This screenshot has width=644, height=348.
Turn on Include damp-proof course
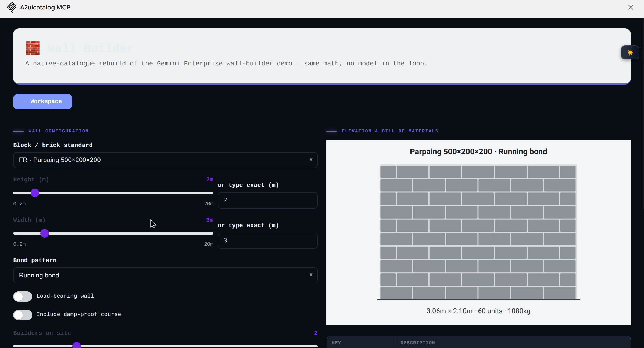(x=23, y=315)
